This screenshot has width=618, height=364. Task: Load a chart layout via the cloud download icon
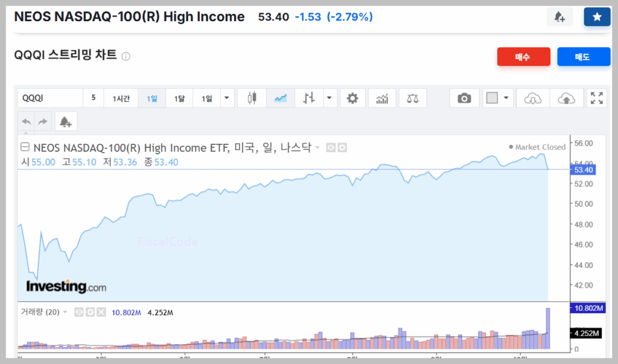coord(533,97)
